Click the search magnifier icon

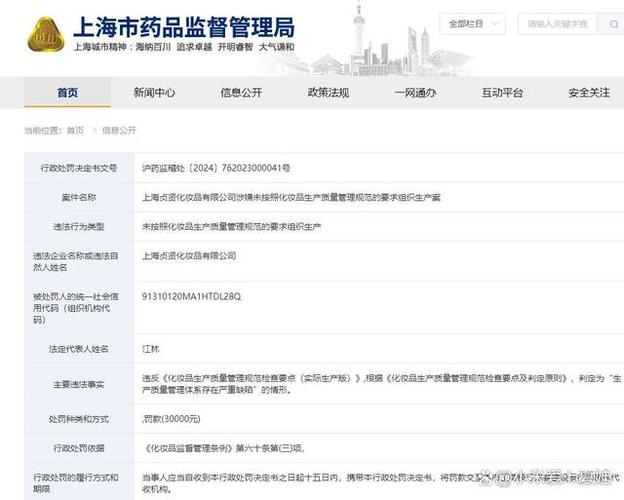613,24
